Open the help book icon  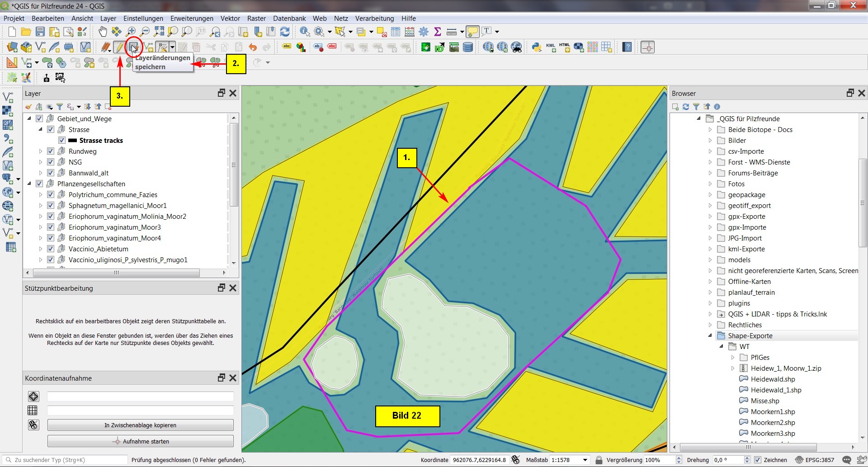tap(627, 47)
